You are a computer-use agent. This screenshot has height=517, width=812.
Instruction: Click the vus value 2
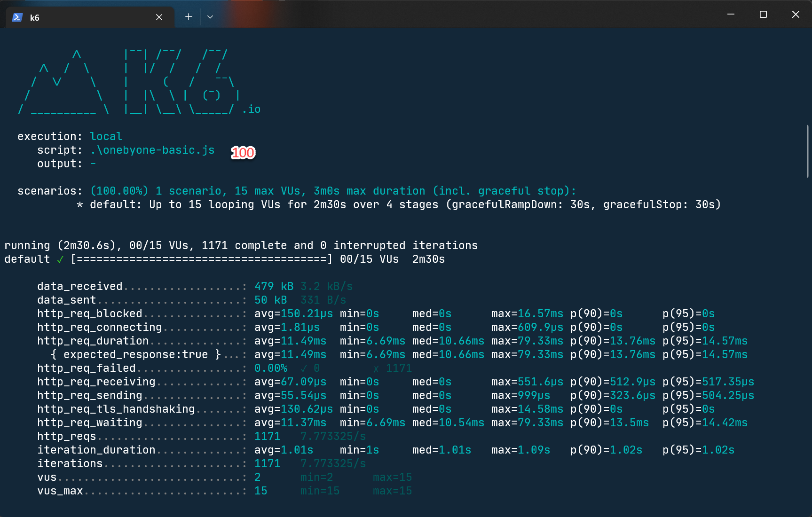[258, 477]
